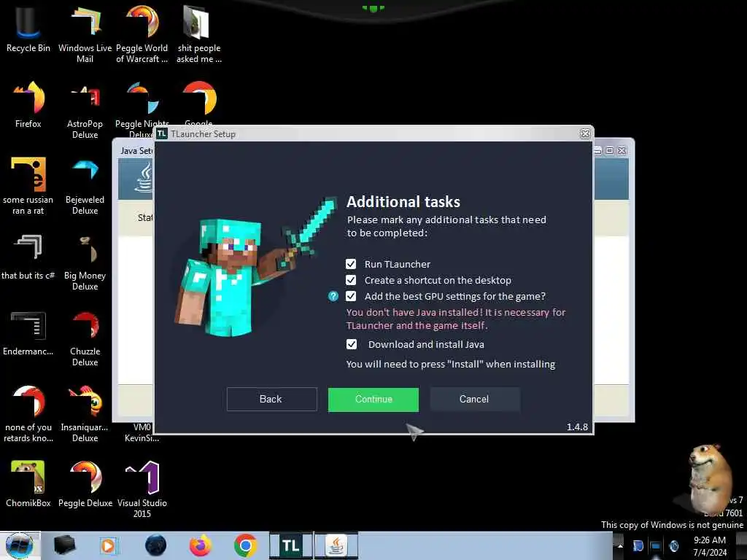Click the Cancel button
The height and width of the screenshot is (560, 747).
click(474, 399)
